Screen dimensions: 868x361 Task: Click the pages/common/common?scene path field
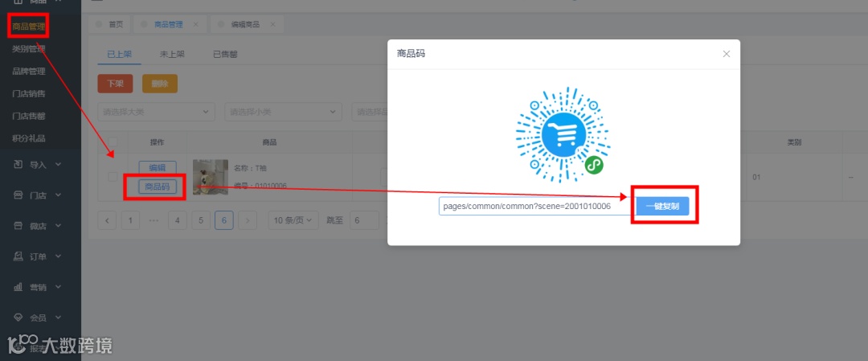(x=538, y=206)
